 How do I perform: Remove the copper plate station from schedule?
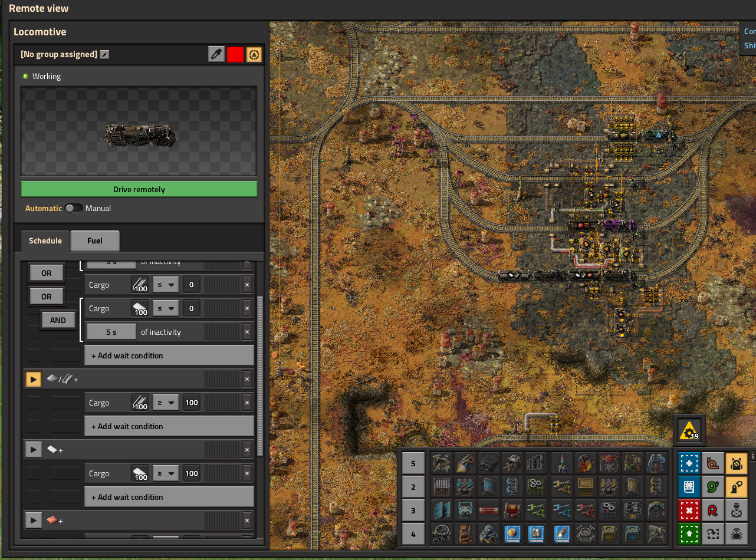[247, 521]
